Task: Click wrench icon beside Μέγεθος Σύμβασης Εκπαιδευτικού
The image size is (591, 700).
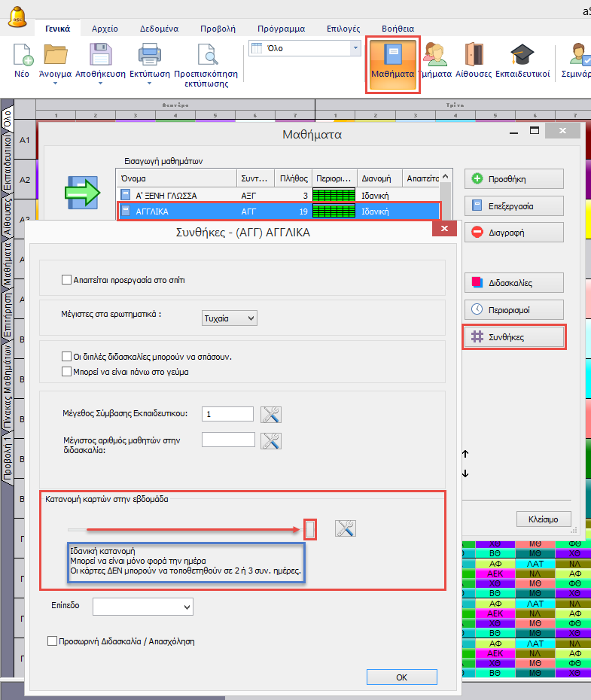Action: (270, 414)
